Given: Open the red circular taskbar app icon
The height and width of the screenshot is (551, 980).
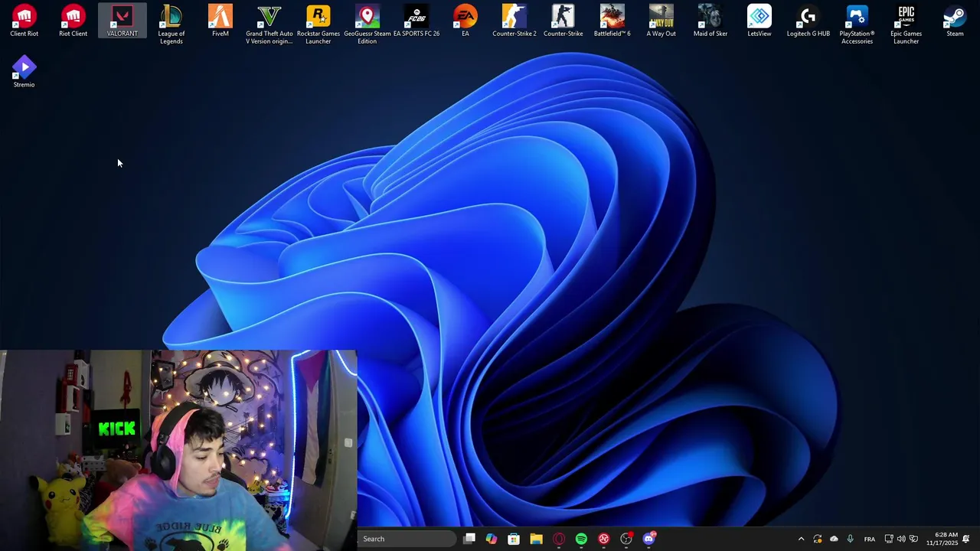Looking at the screenshot, I should [x=603, y=539].
